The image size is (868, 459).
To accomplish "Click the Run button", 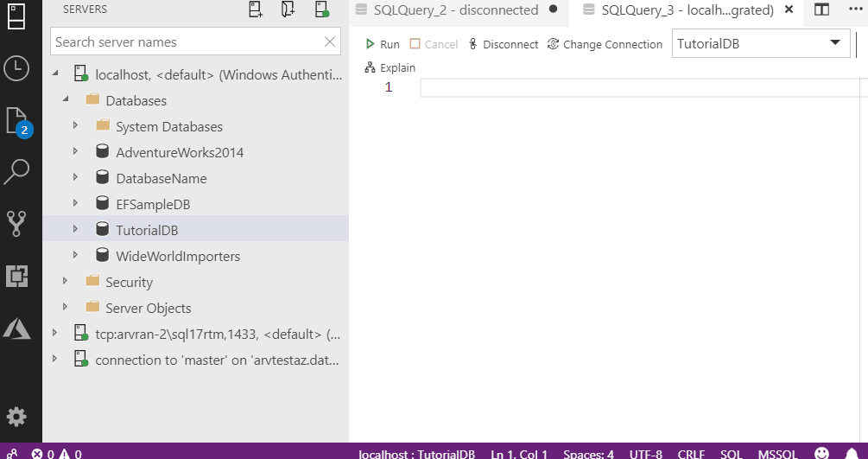I will [x=382, y=44].
